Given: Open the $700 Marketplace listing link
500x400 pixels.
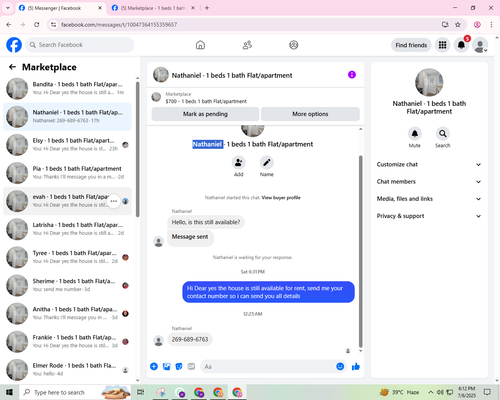Looking at the screenshot, I should click(x=206, y=101).
